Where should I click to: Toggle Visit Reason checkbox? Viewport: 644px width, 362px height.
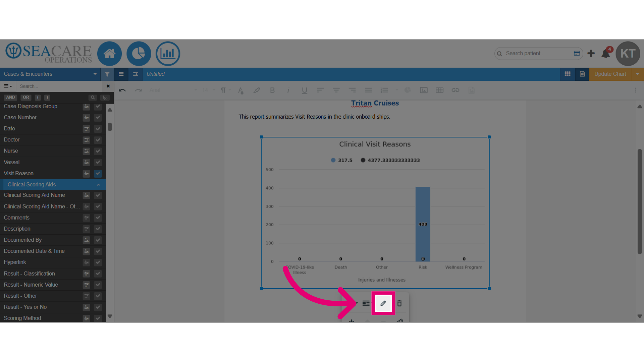pyautogui.click(x=98, y=174)
